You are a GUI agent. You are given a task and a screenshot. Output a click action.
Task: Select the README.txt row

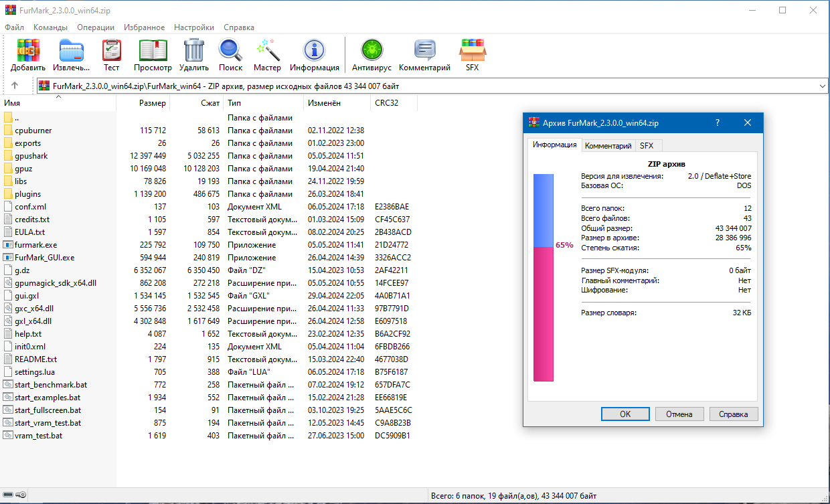[x=207, y=359]
